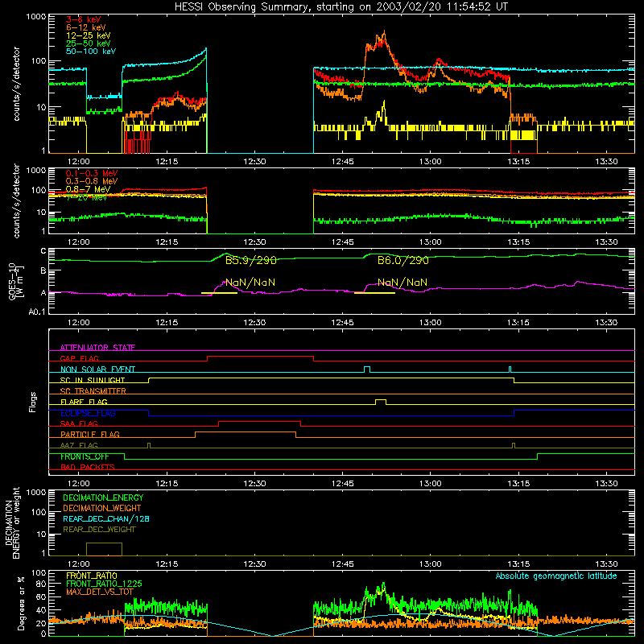The width and height of the screenshot is (644, 644).
Task: Select the SC_TRANSMITTER flag label
Action: pyautogui.click(x=93, y=390)
